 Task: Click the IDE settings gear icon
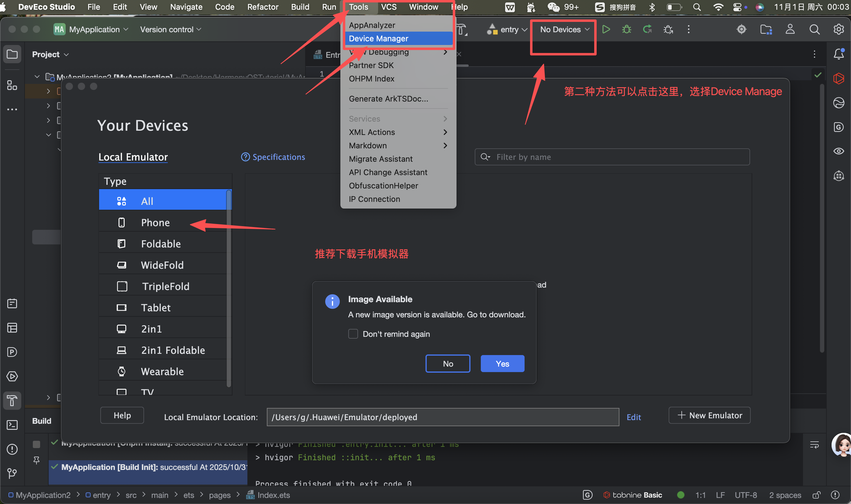tap(839, 29)
